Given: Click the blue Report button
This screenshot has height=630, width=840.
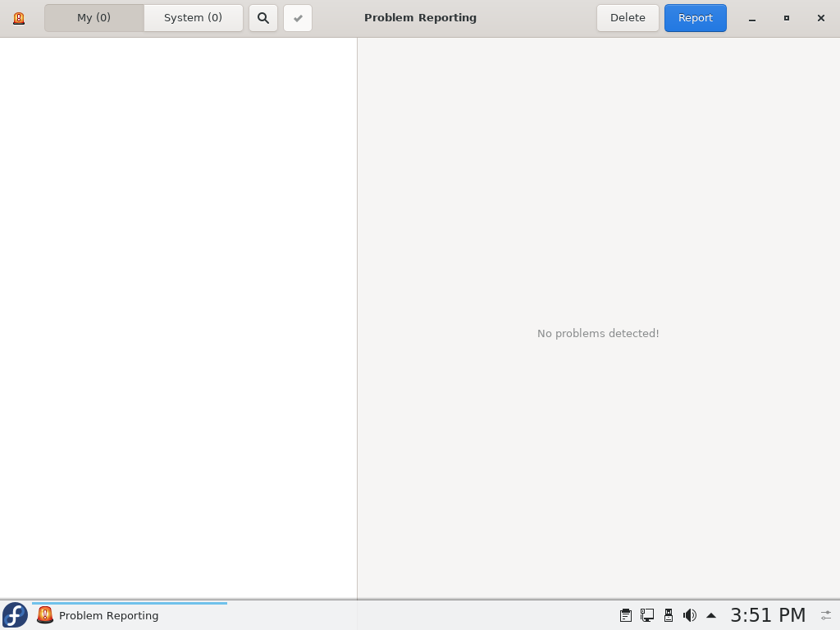Looking at the screenshot, I should (x=696, y=18).
